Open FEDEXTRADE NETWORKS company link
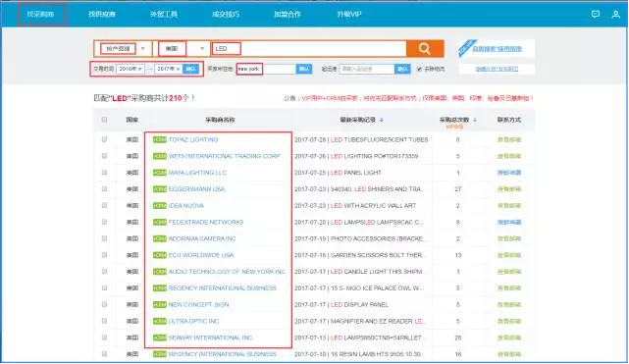The height and width of the screenshot is (364, 629). tap(206, 222)
